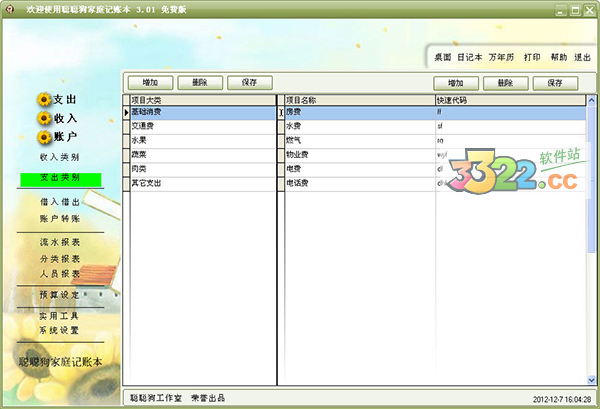The height and width of the screenshot is (409, 600).
Task: Click the 快速代码 column header
Action: 510,100
